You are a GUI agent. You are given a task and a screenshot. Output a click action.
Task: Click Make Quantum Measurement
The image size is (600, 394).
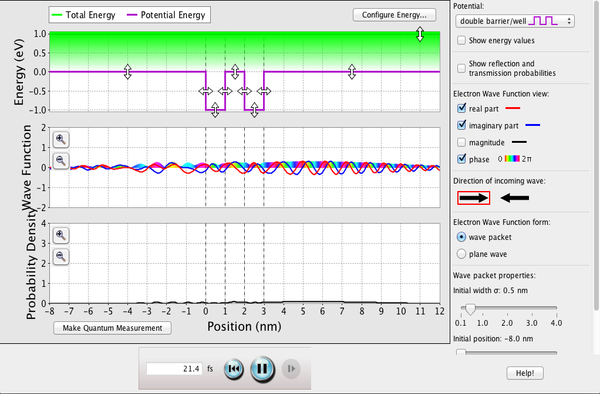click(x=112, y=328)
